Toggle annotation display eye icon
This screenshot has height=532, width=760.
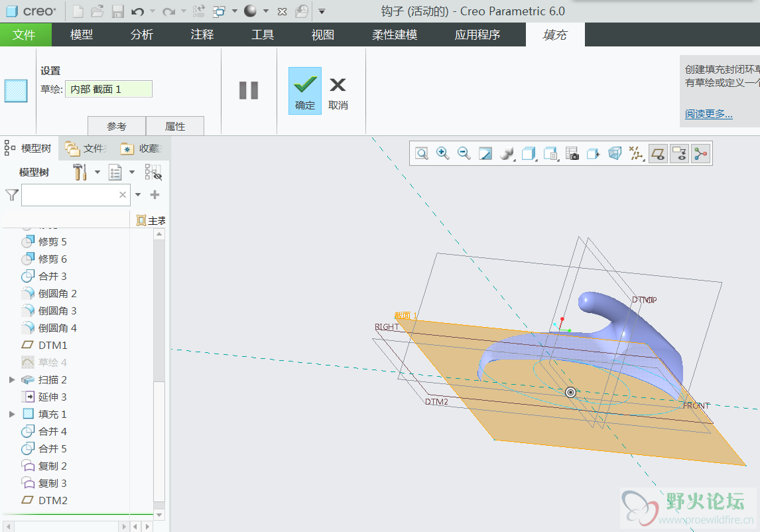point(680,154)
